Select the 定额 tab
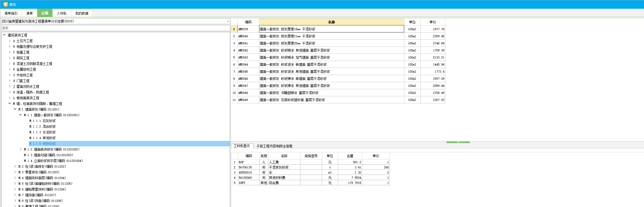The height and width of the screenshot is (207, 644). click(x=45, y=13)
